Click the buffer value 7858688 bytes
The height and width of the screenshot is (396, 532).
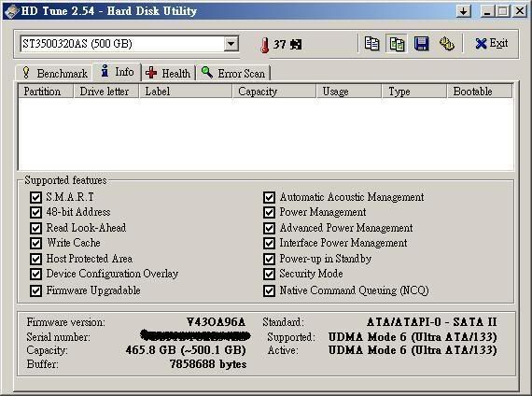[x=207, y=364]
